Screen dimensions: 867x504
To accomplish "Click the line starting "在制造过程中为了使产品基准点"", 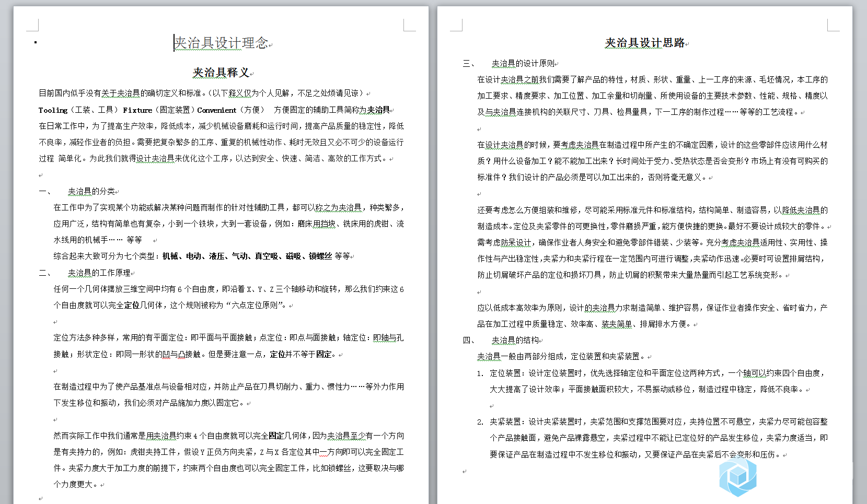I will tap(228, 386).
